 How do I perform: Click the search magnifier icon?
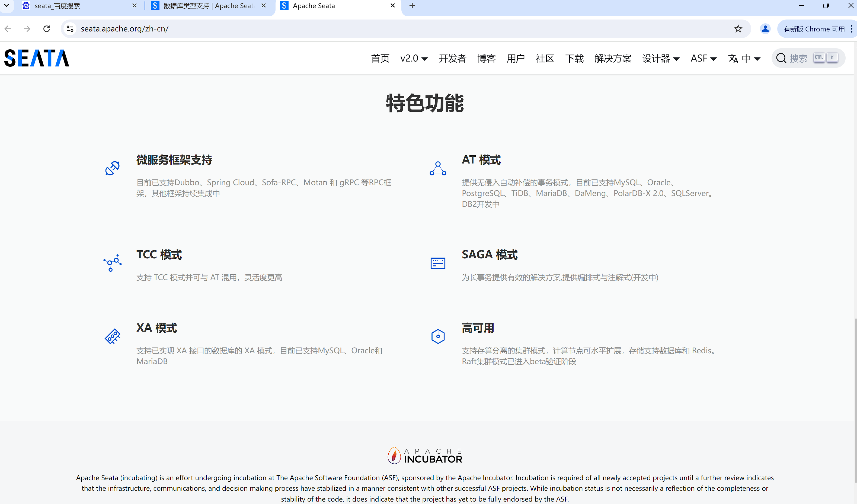[781, 58]
